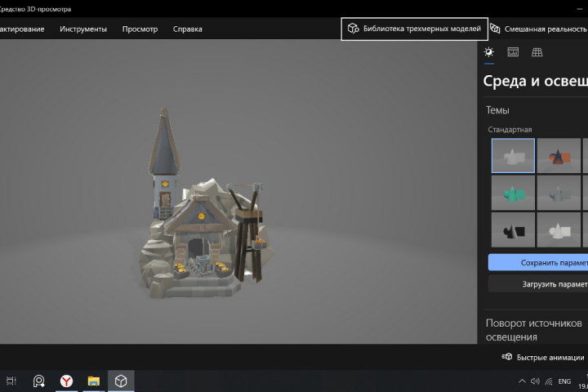Image resolution: width=588 pixels, height=392 pixels.
Task: Open the network Wi-Fi tray icon
Action: 549,381
